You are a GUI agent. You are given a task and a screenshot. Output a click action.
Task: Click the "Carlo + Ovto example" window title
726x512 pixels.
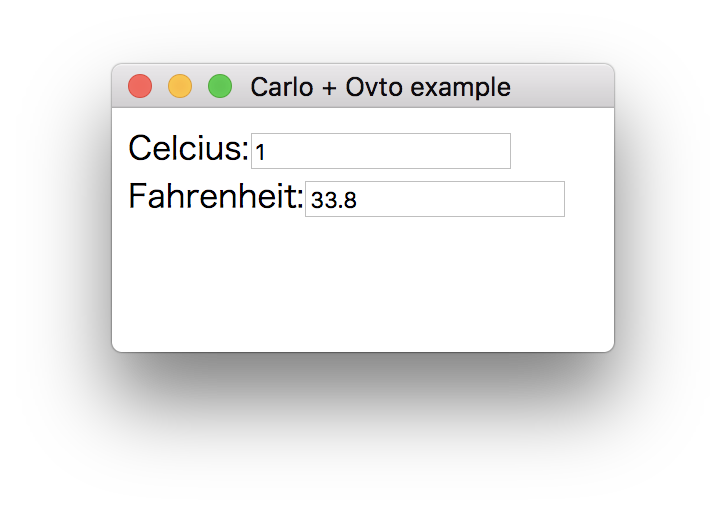(x=380, y=88)
